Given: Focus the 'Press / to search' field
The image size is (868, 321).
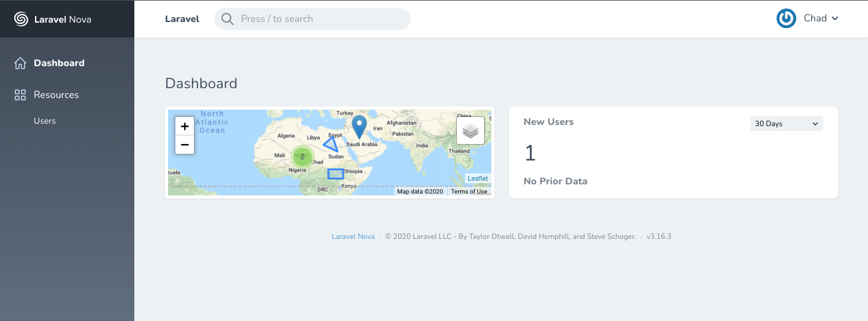Looking at the screenshot, I should [319, 19].
